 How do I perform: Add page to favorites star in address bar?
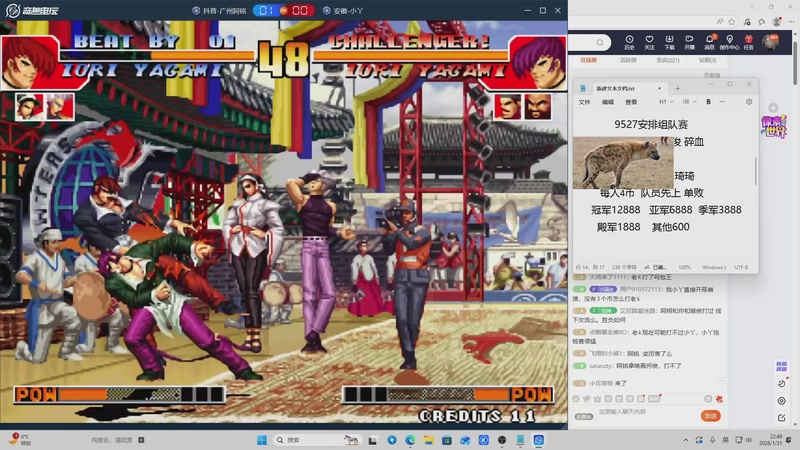click(x=732, y=21)
